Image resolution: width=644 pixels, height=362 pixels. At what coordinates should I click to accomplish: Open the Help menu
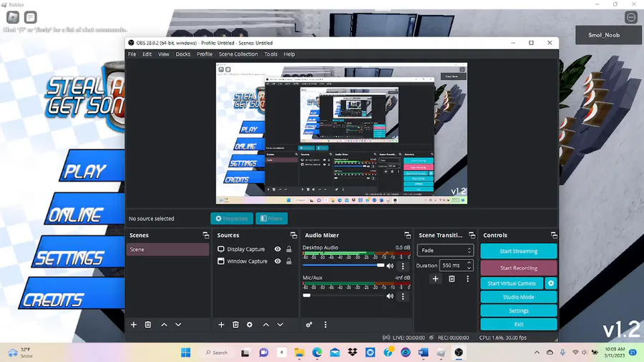[289, 54]
